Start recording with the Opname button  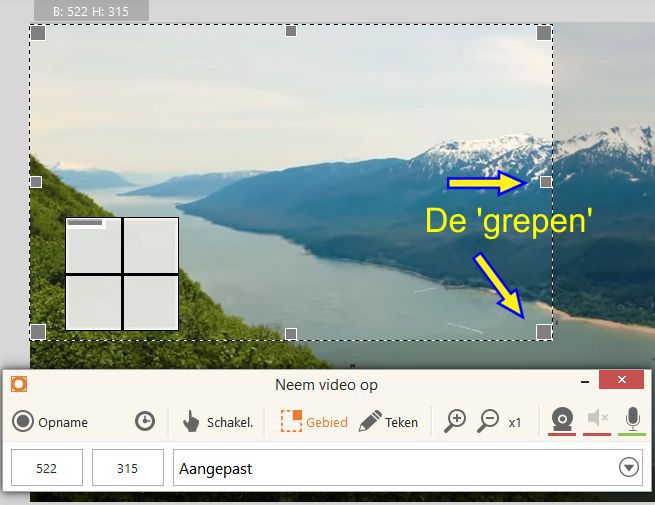point(50,421)
